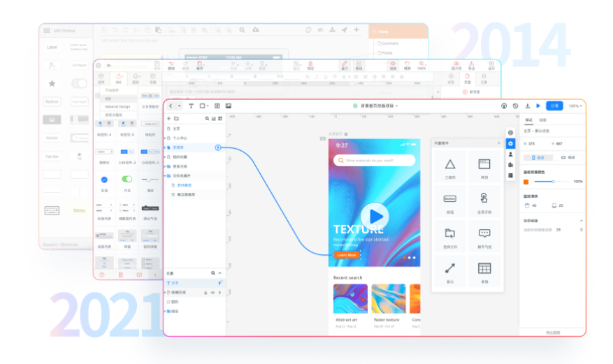The height and width of the screenshot is (364, 613).
Task: Select the chat bubble (聊天气泡) component
Action: pyautogui.click(x=484, y=234)
